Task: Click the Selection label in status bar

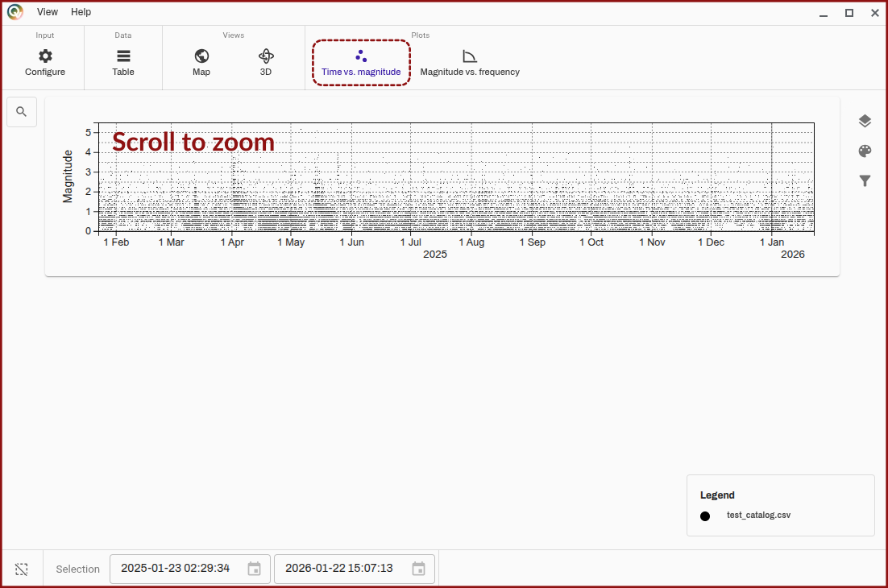Action: [x=77, y=569]
